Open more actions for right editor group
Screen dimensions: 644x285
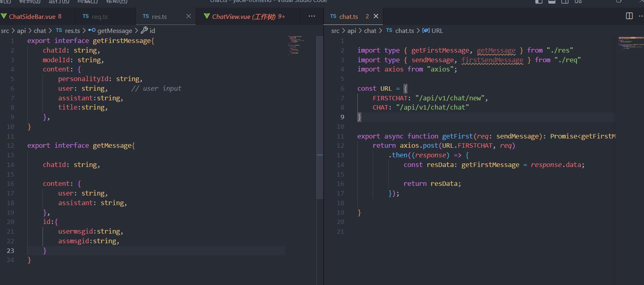640,16
